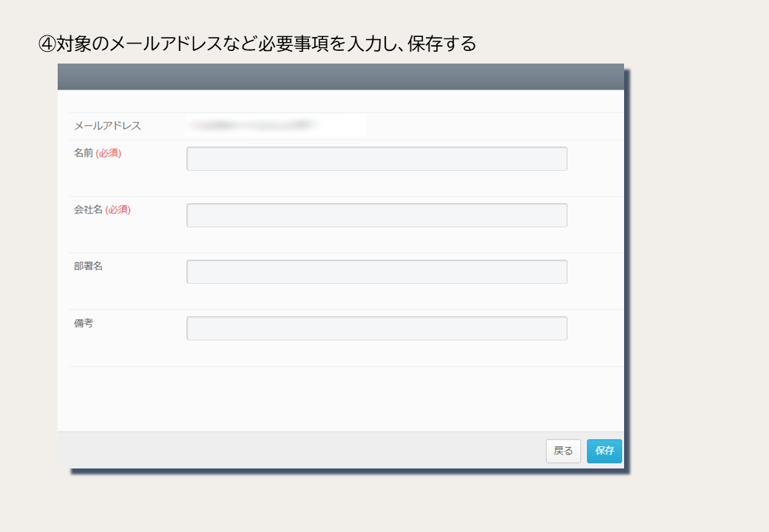Screen dimensions: 769x532
Task: Click the 会社名 field label
Action: pyautogui.click(x=88, y=210)
